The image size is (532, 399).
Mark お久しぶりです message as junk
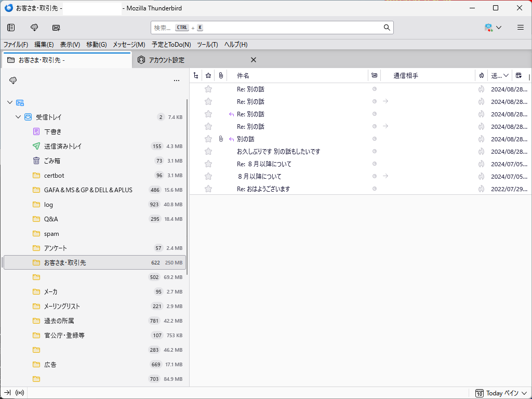[481, 151]
